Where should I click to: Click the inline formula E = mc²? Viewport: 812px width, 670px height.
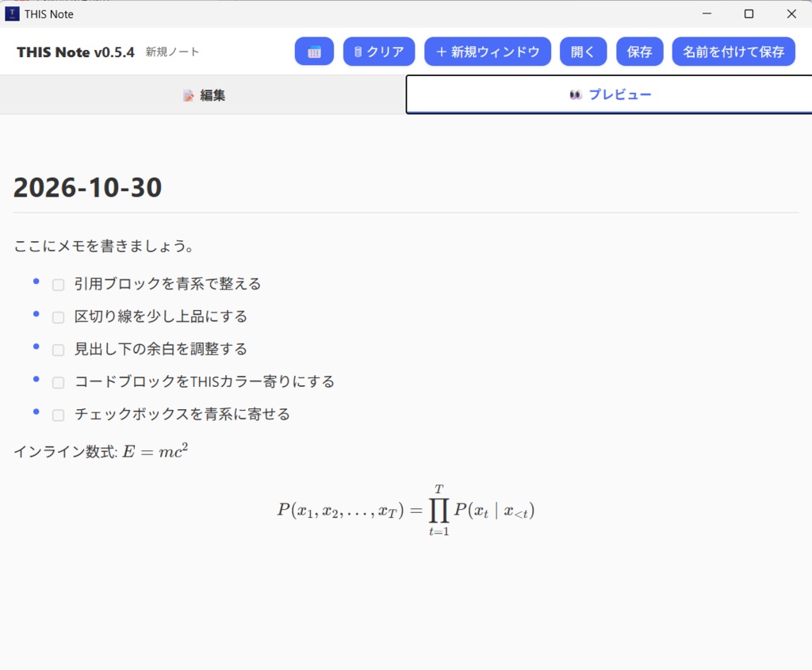[155, 451]
